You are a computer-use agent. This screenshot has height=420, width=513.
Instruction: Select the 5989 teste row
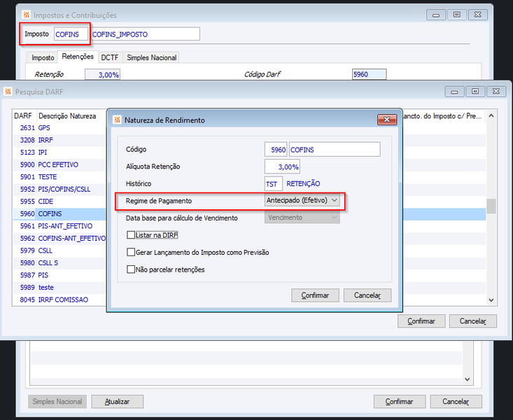click(x=59, y=288)
